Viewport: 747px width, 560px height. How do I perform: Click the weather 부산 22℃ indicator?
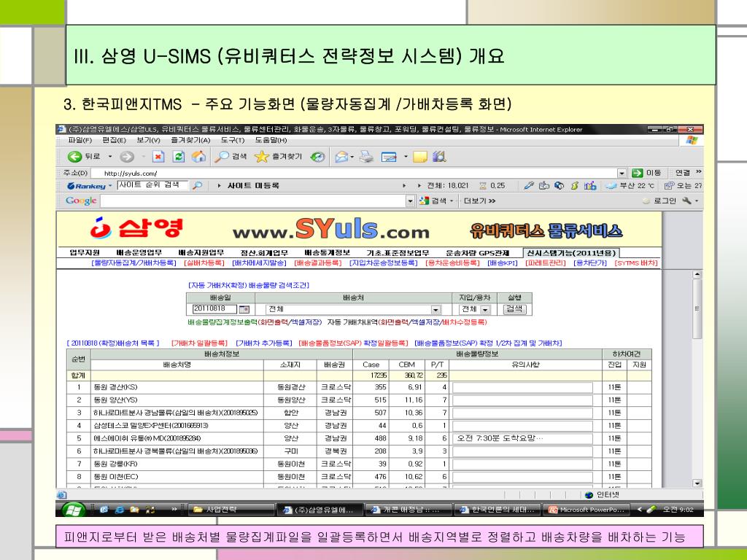630,186
